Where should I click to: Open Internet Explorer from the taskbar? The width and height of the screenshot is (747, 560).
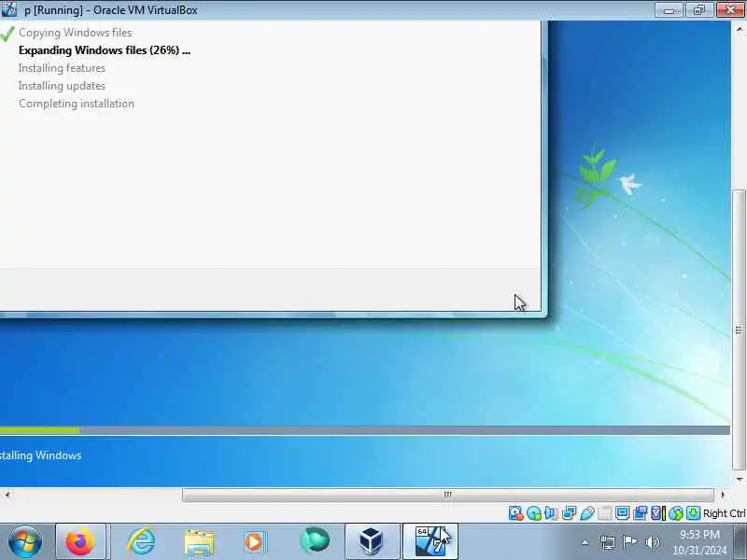(141, 541)
